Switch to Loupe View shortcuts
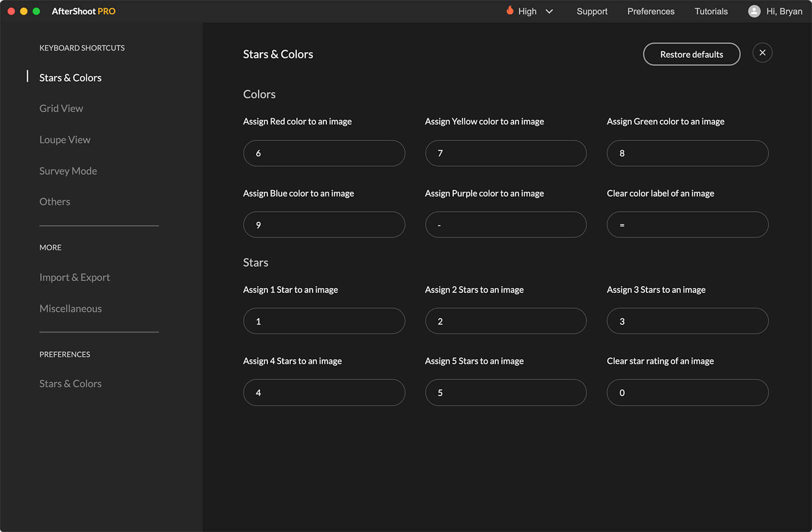 pyautogui.click(x=64, y=140)
